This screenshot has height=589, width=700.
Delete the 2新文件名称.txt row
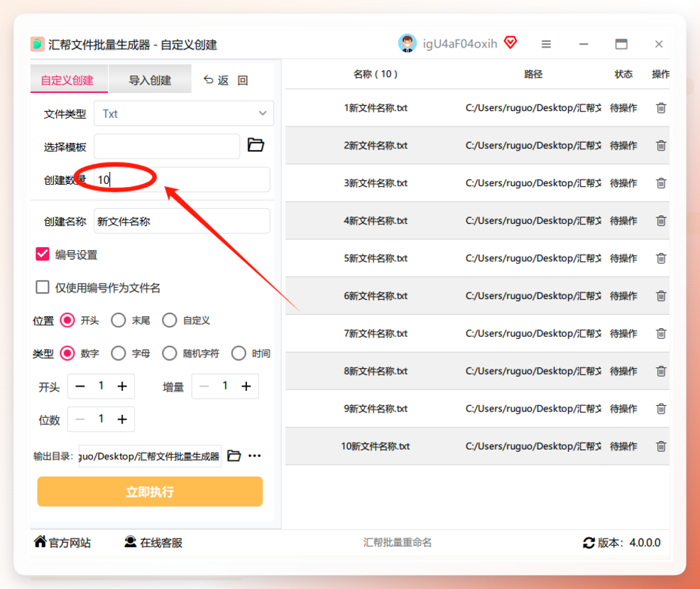coord(661,145)
